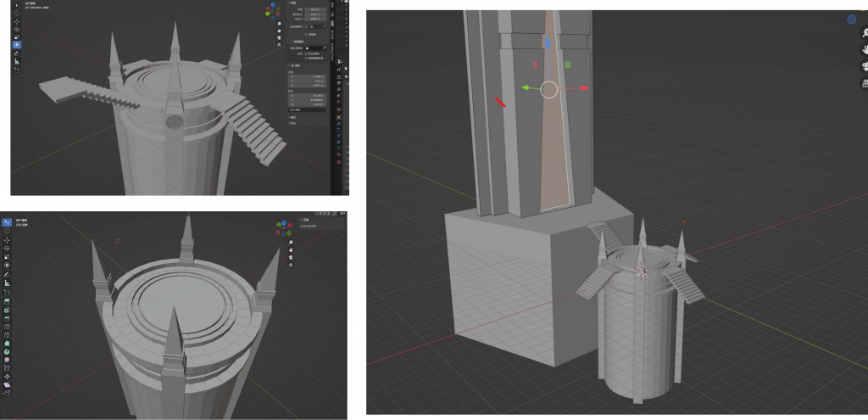Viewport: 868px width, 420px height.
Task: Toggle camera view in the large right viewport
Action: click(x=865, y=66)
